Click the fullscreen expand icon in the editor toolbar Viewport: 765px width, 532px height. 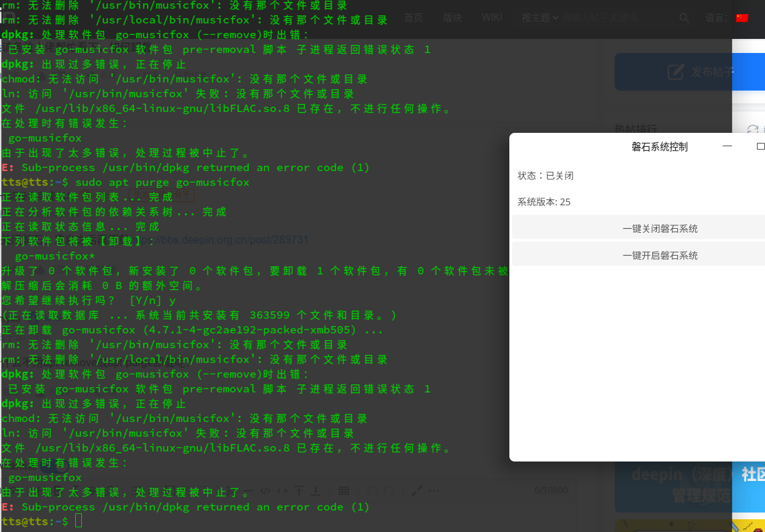click(417, 490)
